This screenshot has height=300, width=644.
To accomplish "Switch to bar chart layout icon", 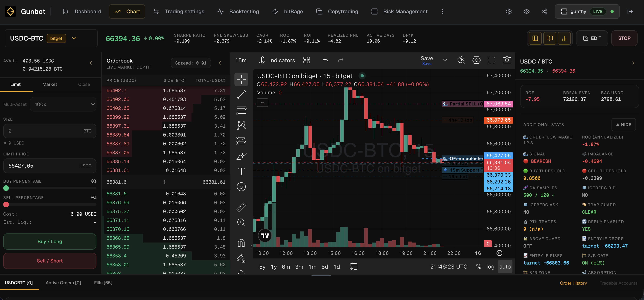I will pyautogui.click(x=564, y=38).
